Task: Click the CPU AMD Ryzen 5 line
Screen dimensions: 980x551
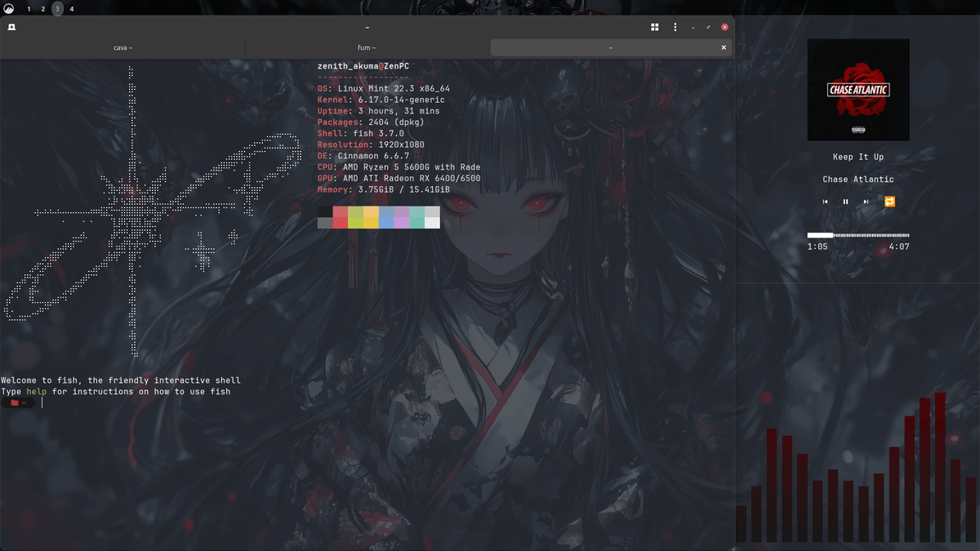Action: tap(399, 167)
